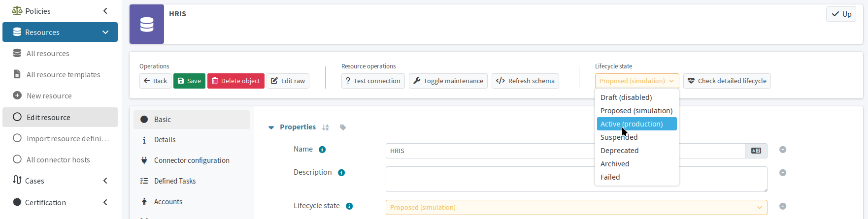Collapse the Resources menu chevron
This screenshot has width=868, height=219.
[105, 32]
